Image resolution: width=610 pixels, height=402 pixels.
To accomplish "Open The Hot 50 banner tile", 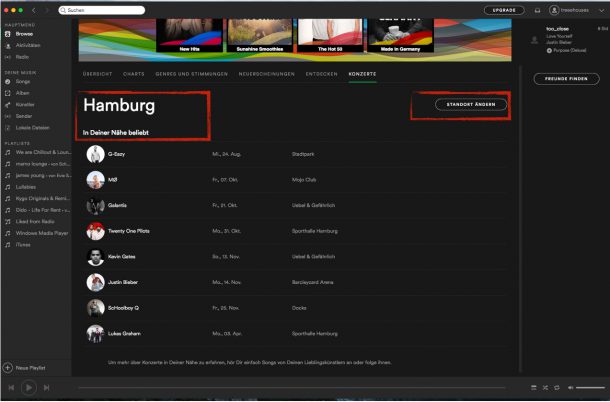I will click(x=330, y=35).
